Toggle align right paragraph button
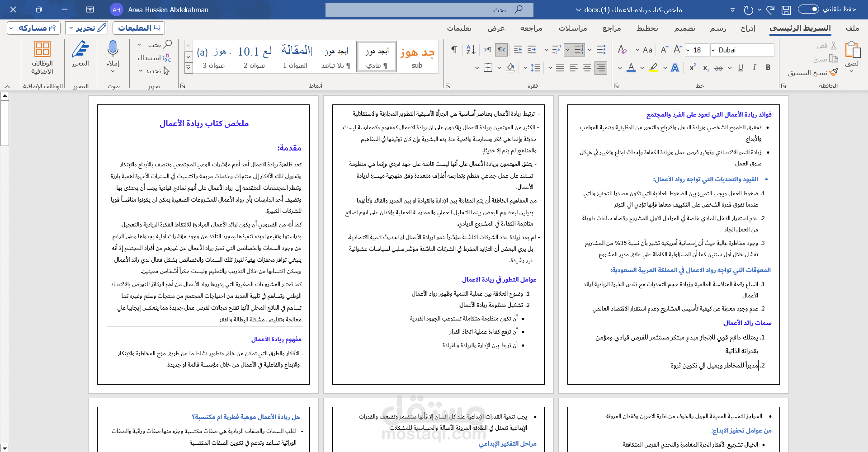The height and width of the screenshot is (452, 868). [601, 68]
